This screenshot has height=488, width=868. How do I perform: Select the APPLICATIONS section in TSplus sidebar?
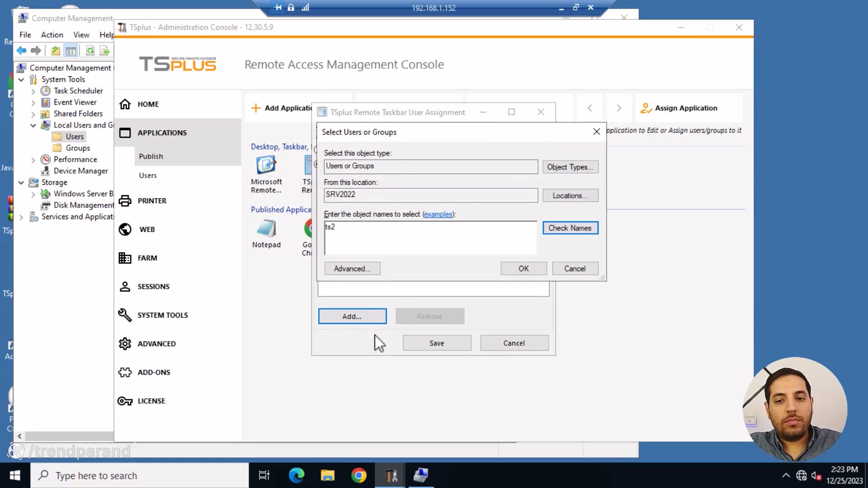178,132
